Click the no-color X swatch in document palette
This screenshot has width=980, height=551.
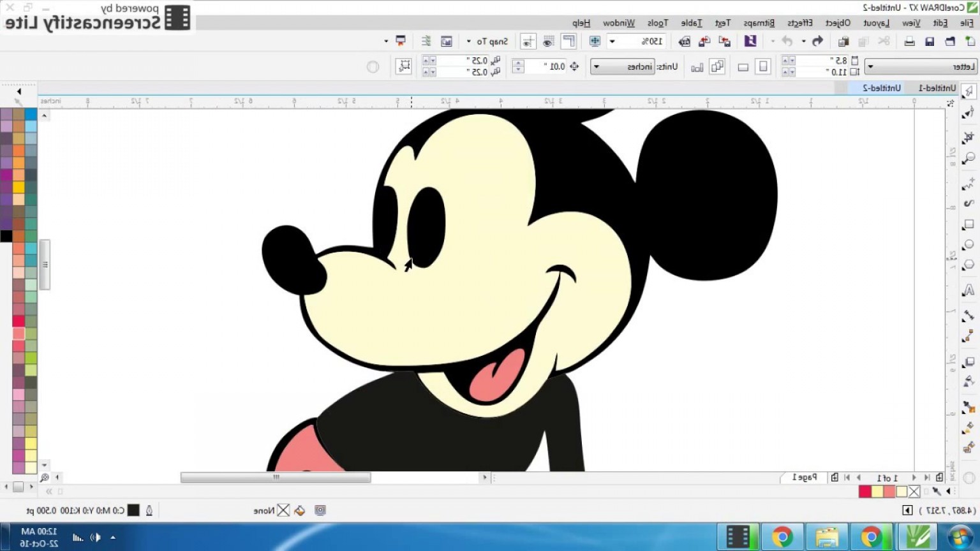(914, 492)
